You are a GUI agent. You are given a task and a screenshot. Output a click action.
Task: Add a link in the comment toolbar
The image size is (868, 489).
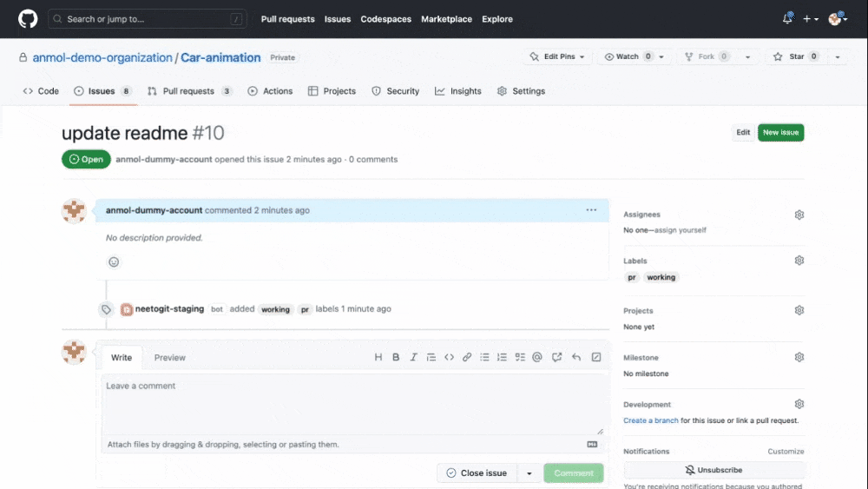467,357
